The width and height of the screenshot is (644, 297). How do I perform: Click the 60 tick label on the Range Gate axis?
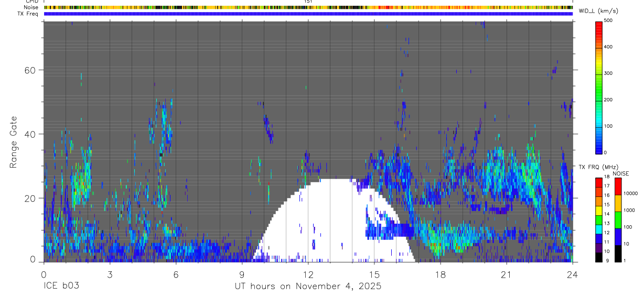[30, 70]
